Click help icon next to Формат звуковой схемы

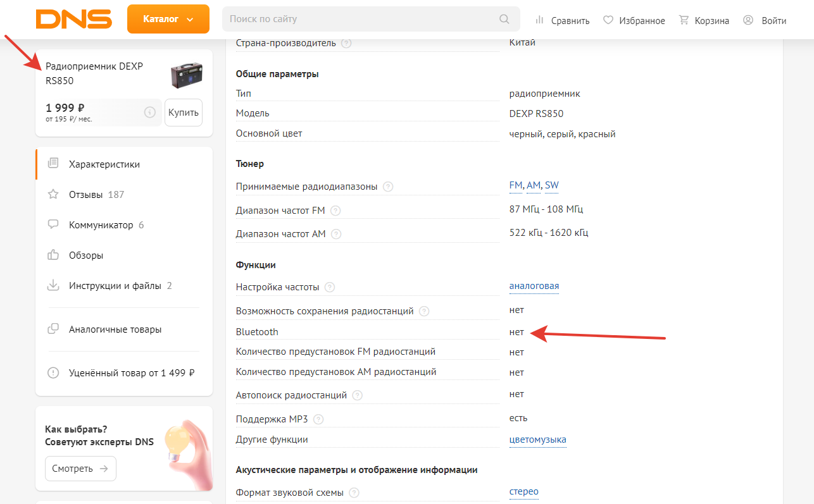(x=354, y=493)
